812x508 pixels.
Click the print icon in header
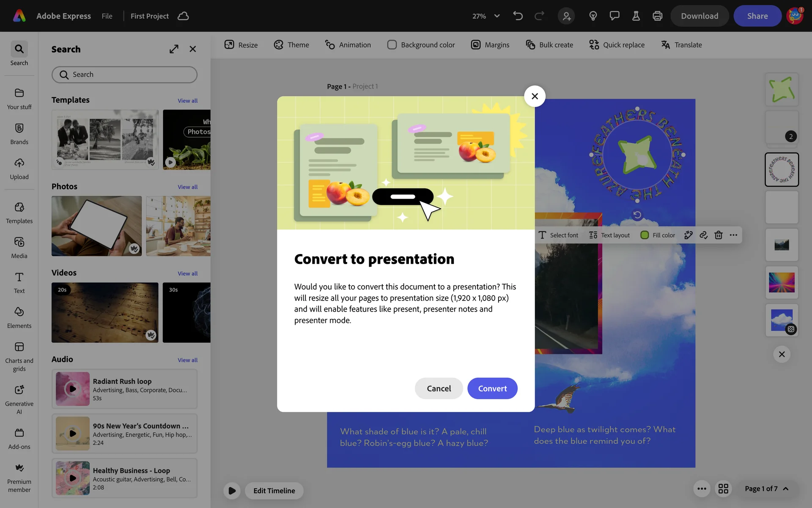(657, 16)
